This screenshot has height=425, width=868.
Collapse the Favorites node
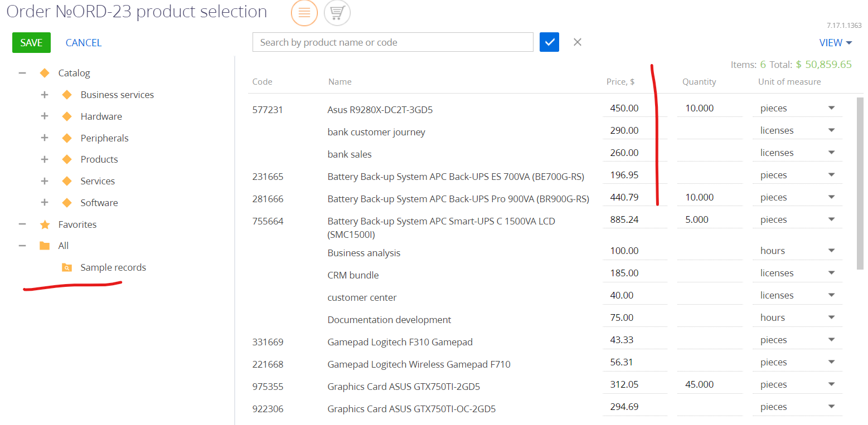[x=22, y=224]
